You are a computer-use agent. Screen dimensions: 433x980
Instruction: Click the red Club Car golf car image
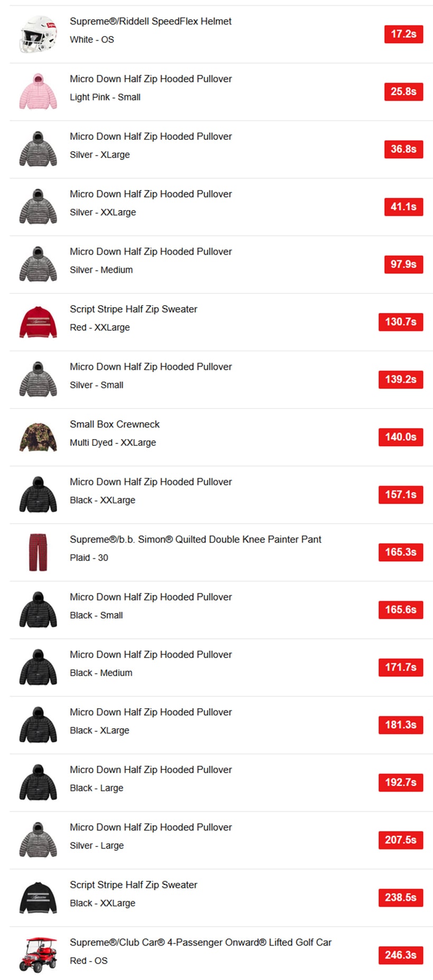click(38, 955)
